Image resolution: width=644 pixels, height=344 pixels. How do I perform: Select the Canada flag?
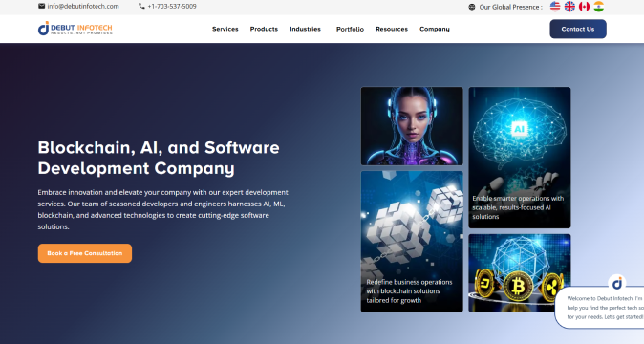pyautogui.click(x=584, y=7)
